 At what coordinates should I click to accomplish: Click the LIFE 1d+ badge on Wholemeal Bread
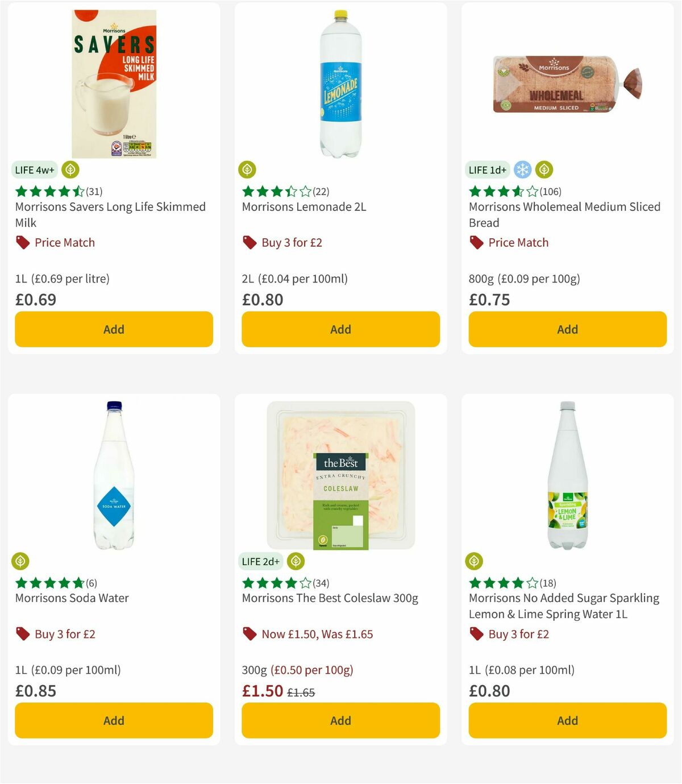487,169
